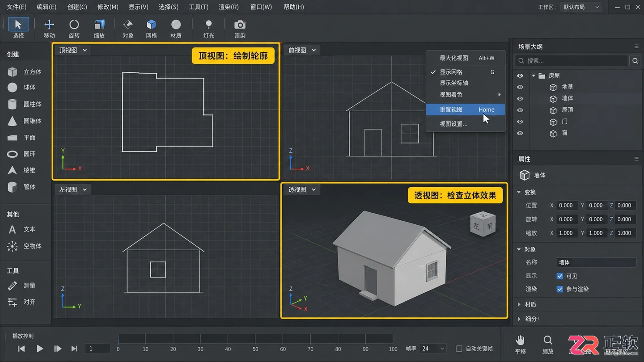Choose the 缩放 scale tool in toolbar
The image size is (644, 362).
pos(99,28)
